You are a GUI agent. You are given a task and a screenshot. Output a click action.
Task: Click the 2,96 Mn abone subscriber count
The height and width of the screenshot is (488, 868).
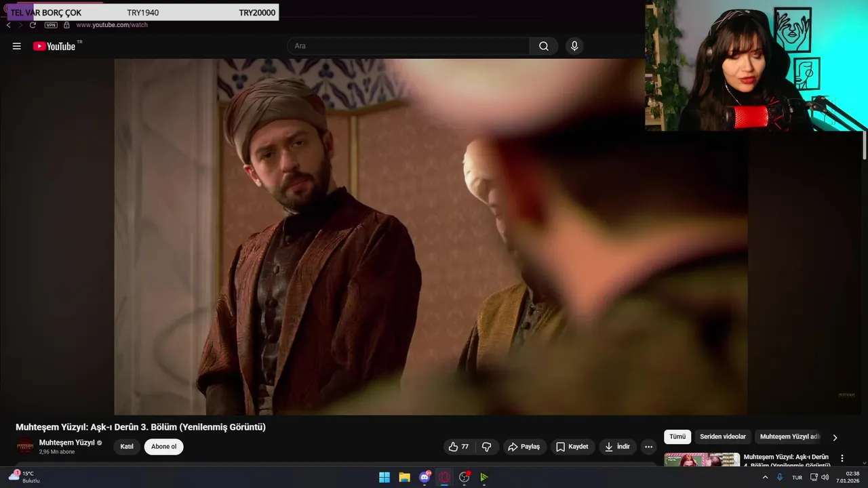click(57, 452)
